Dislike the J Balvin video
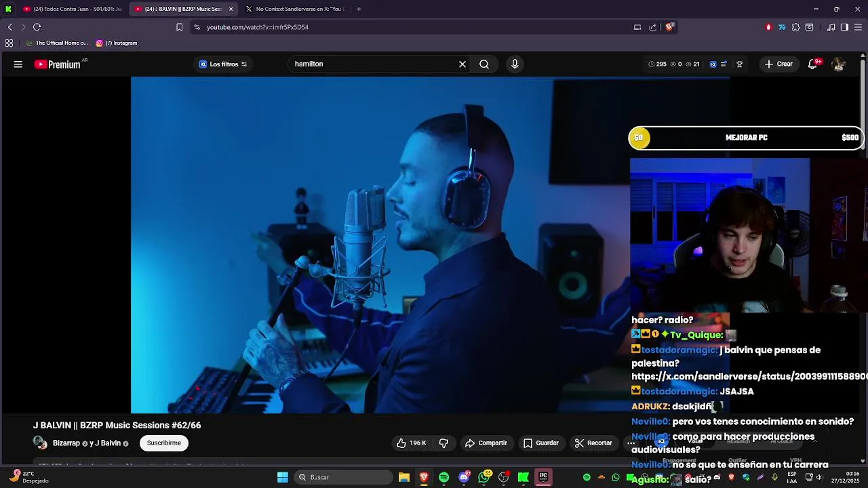Image resolution: width=868 pixels, height=488 pixels. (443, 443)
